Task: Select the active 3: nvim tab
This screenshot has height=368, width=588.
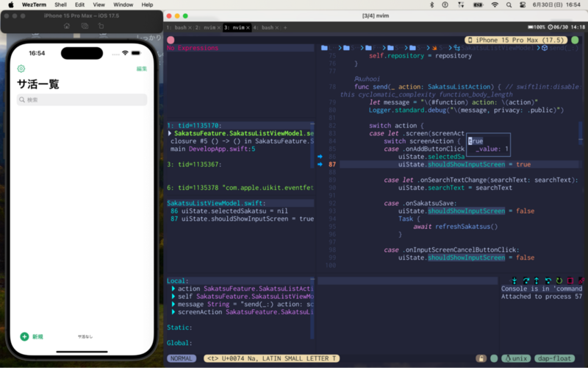Action: [234, 27]
